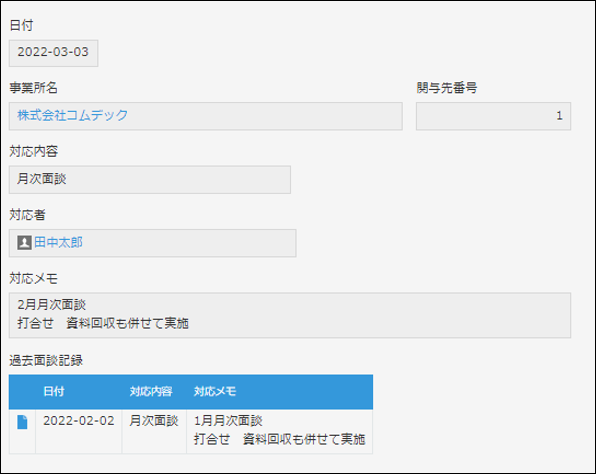Click the 関与先番号 field label
This screenshot has height=474, width=596.
tap(447, 88)
